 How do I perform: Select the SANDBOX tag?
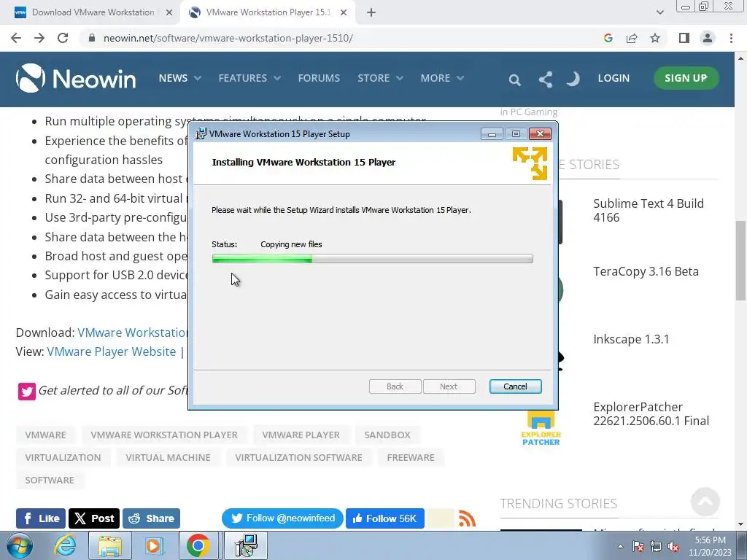click(387, 435)
